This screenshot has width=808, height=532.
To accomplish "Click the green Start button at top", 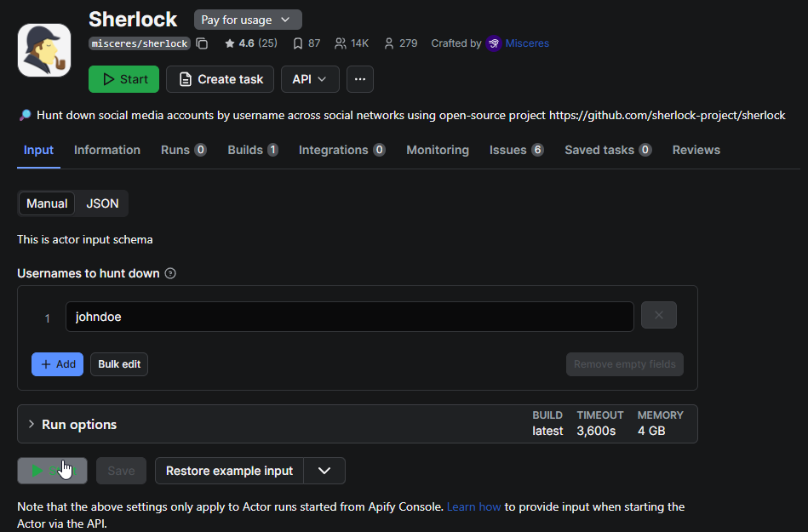I will point(123,79).
